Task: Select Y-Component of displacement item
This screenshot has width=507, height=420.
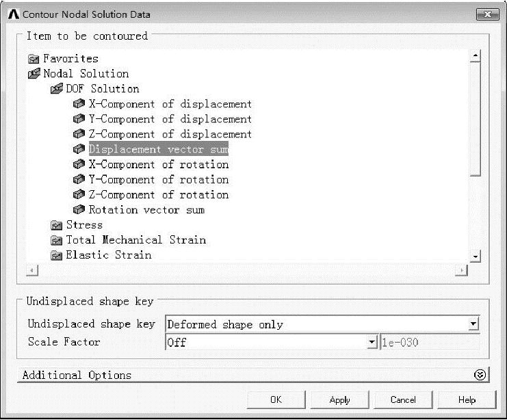Action: tap(170, 119)
